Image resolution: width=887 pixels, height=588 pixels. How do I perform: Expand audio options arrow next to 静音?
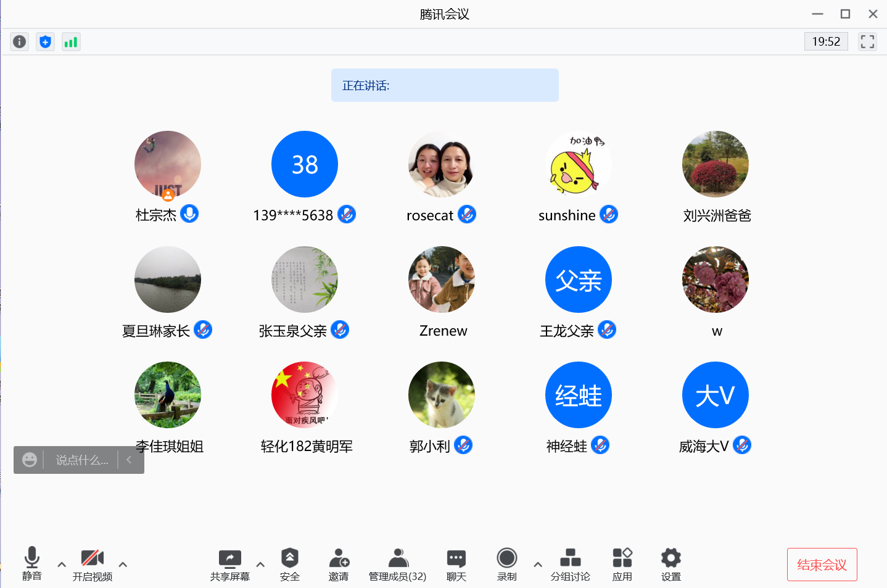62,565
